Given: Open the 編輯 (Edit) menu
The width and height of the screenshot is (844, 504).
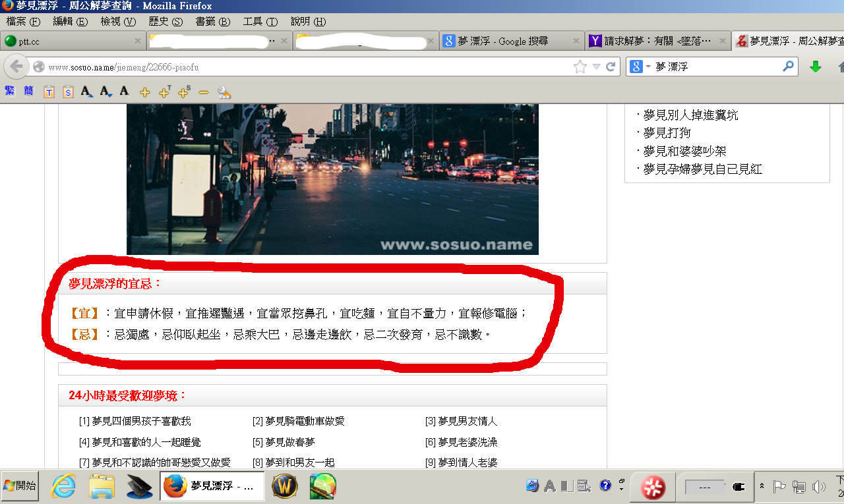Looking at the screenshot, I should (x=71, y=21).
